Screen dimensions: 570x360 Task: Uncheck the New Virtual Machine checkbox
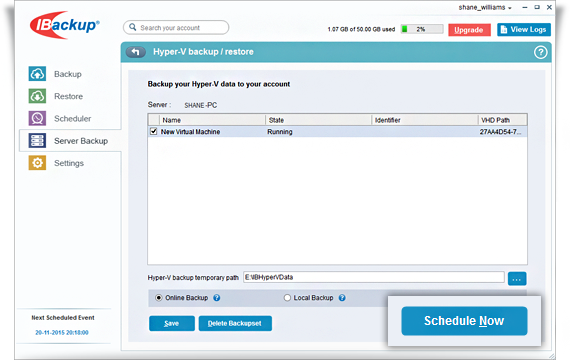click(x=153, y=131)
